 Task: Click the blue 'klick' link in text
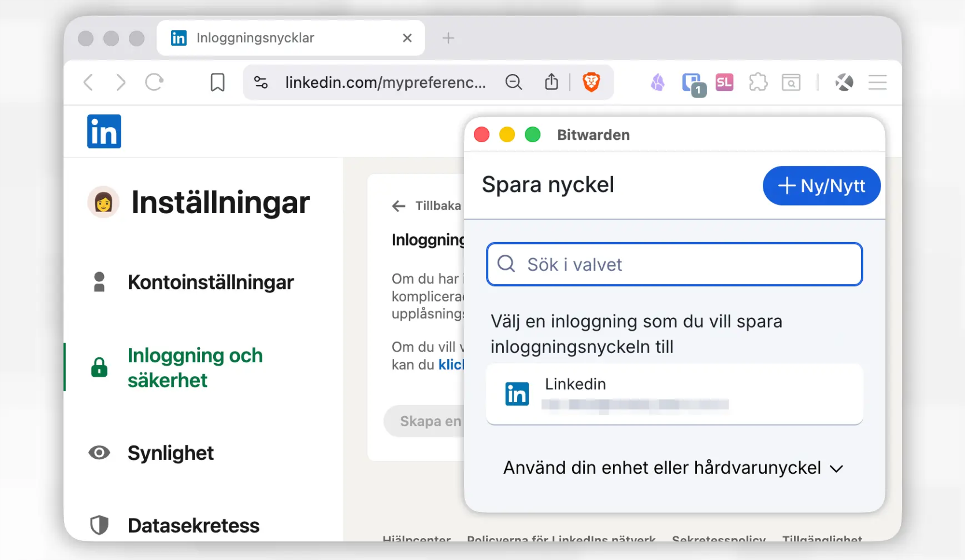pos(451,365)
